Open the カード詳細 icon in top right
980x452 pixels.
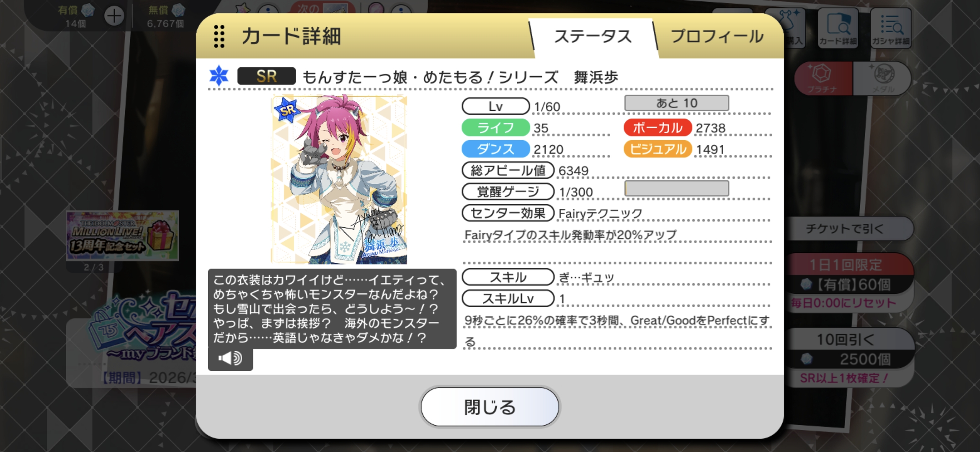click(x=838, y=28)
